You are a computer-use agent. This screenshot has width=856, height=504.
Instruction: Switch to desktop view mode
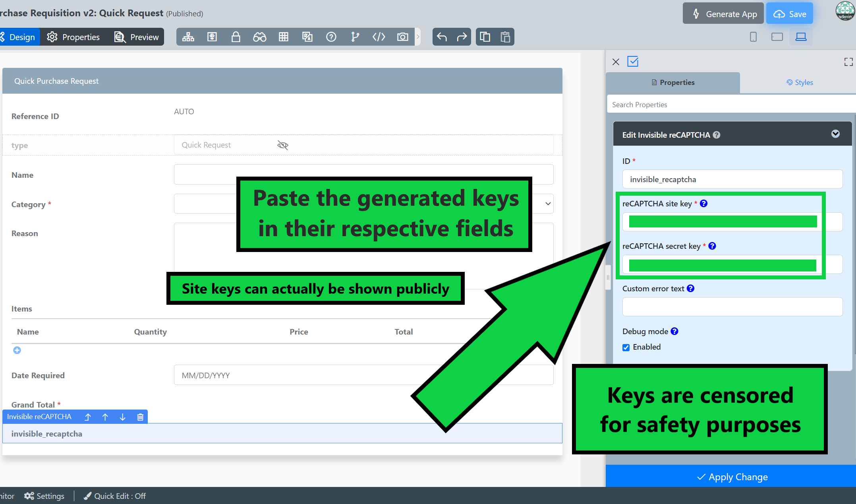click(x=801, y=37)
